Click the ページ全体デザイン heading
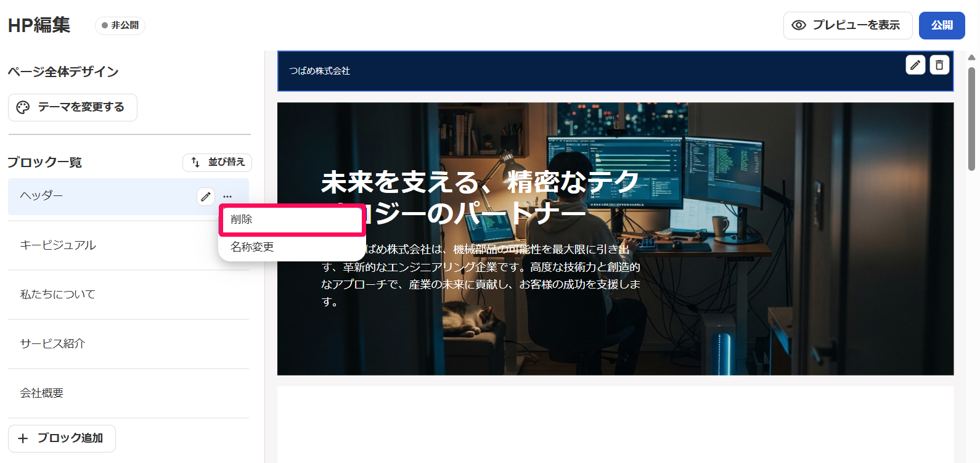The width and height of the screenshot is (980, 463). pyautogui.click(x=63, y=72)
